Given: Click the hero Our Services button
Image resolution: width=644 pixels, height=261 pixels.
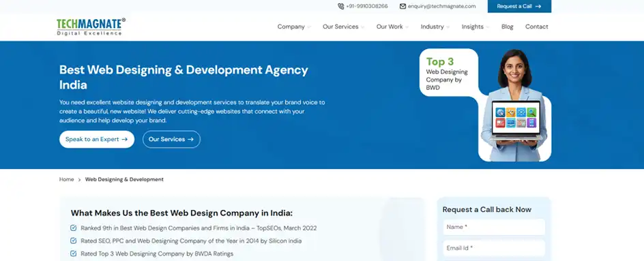Looking at the screenshot, I should pos(171,139).
